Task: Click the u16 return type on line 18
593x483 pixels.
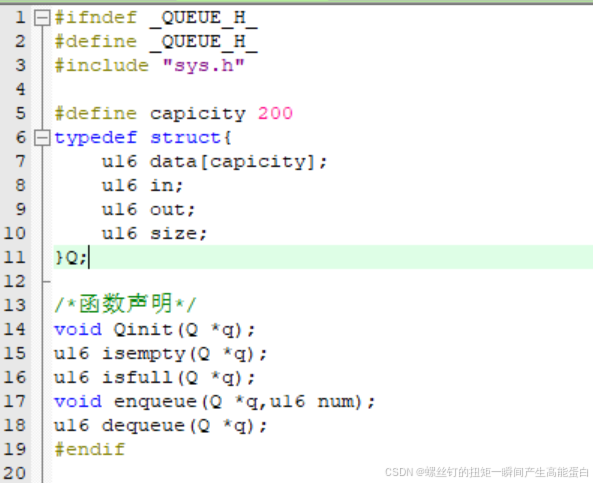Action: (71, 426)
